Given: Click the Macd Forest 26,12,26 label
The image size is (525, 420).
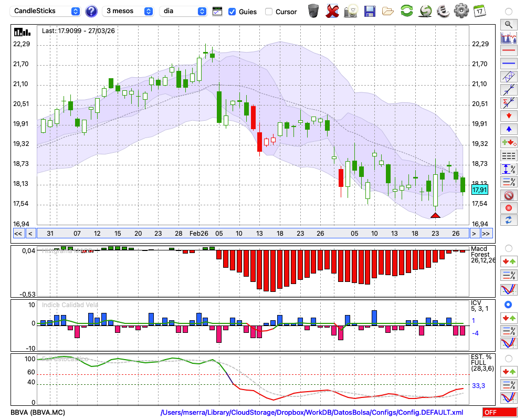Looking at the screenshot, I should 482,254.
